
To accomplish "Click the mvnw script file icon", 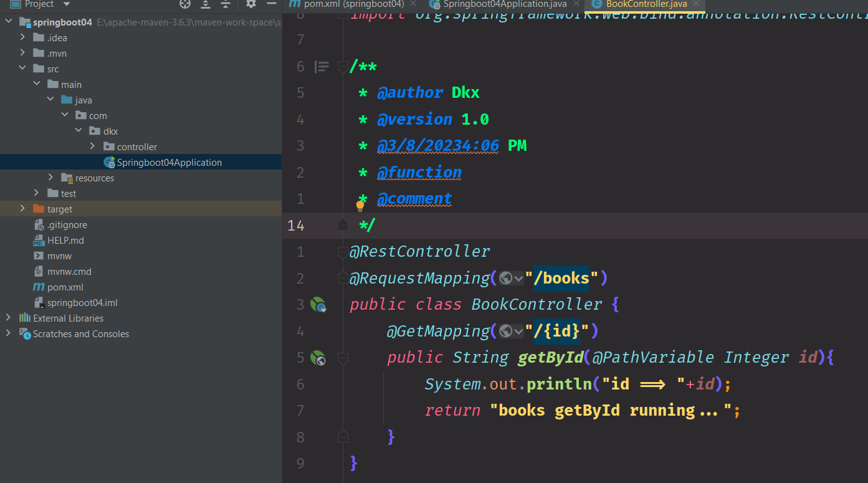I will point(38,256).
